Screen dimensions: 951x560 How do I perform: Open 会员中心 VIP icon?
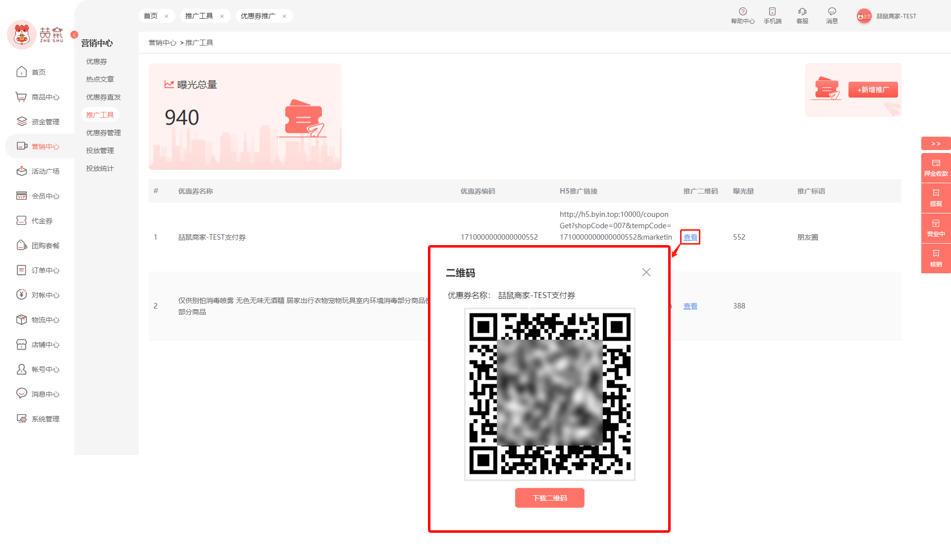[21, 196]
